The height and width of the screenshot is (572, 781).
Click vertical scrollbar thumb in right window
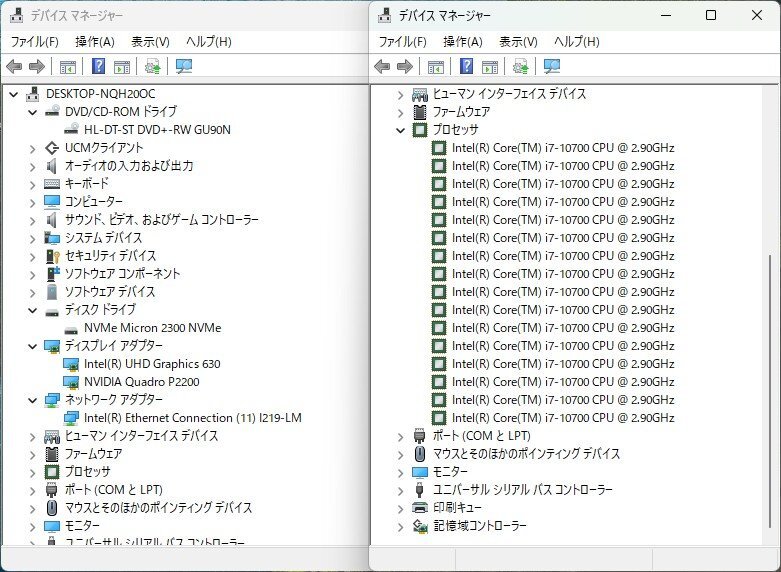click(770, 391)
